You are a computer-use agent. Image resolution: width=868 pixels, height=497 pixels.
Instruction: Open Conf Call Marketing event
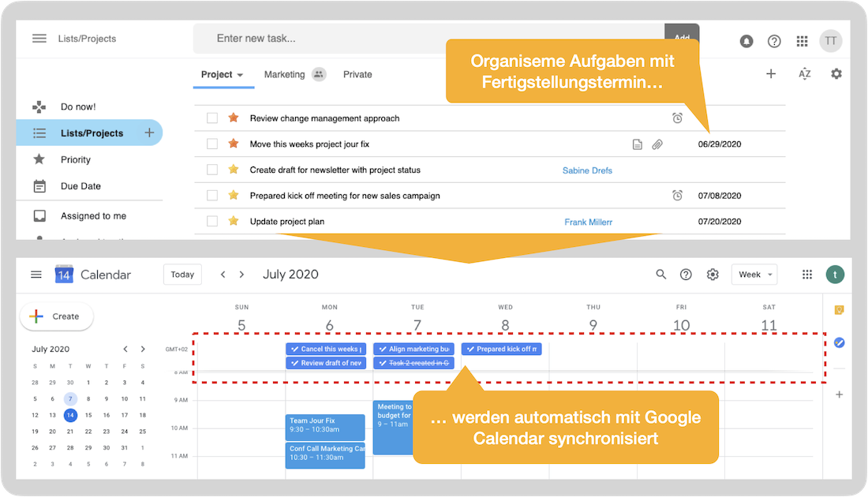pos(325,455)
